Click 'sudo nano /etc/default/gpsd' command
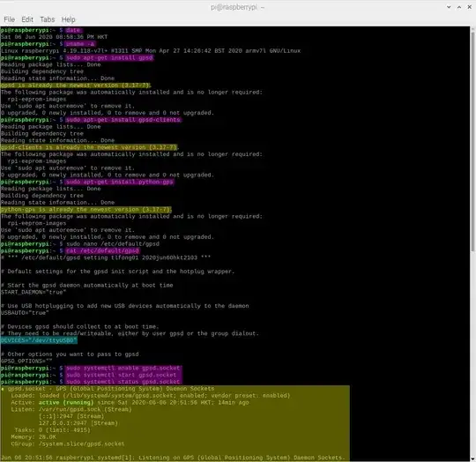This screenshot has width=476, height=462. tap(113, 244)
